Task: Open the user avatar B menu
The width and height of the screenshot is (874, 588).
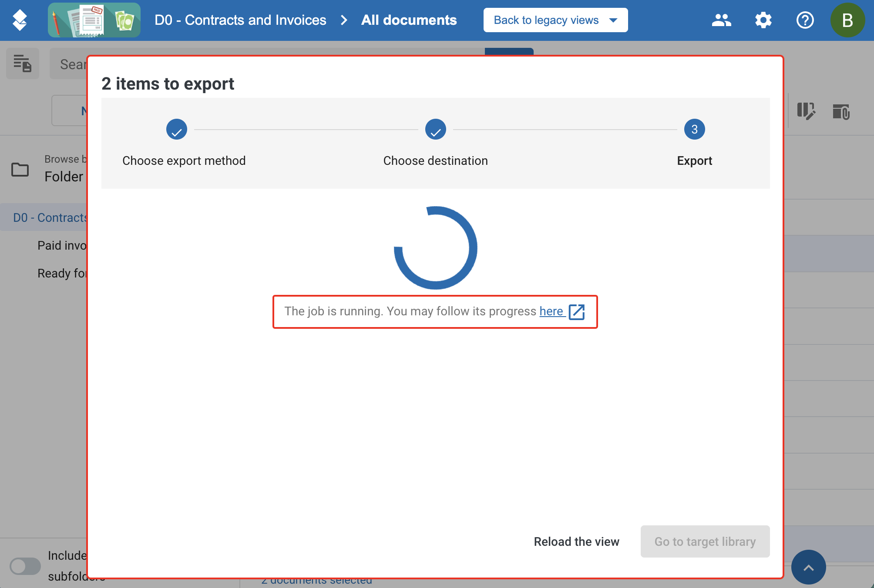Action: pyautogui.click(x=847, y=20)
